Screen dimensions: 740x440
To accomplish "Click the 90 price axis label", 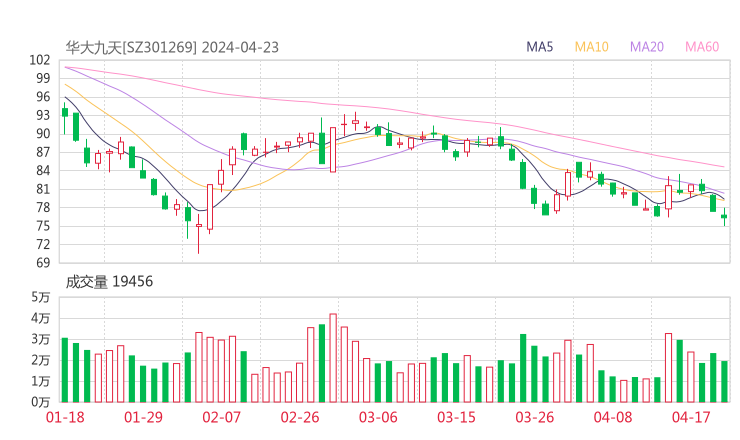I will coord(43,134).
